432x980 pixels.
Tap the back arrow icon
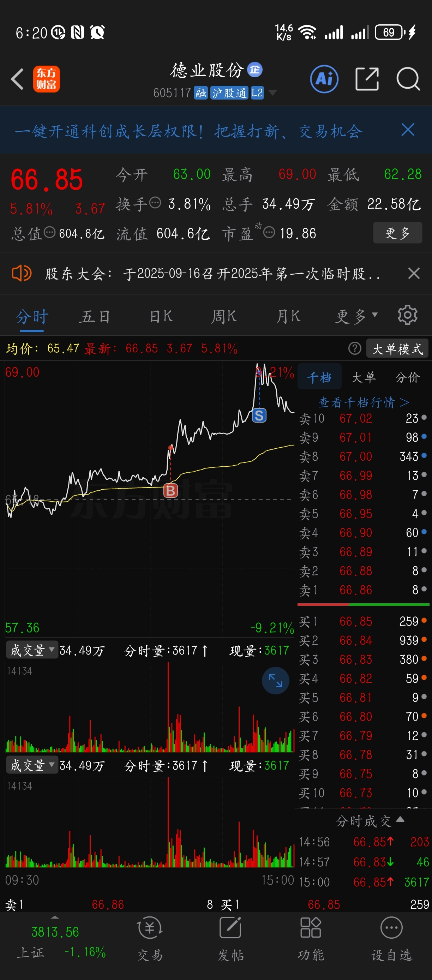(18, 79)
